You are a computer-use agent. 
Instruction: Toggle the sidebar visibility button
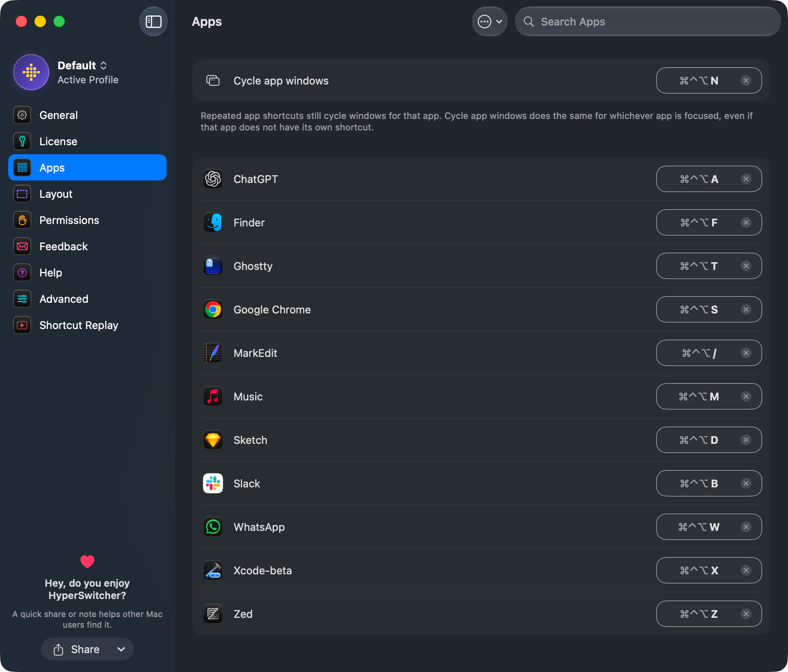pos(153,21)
